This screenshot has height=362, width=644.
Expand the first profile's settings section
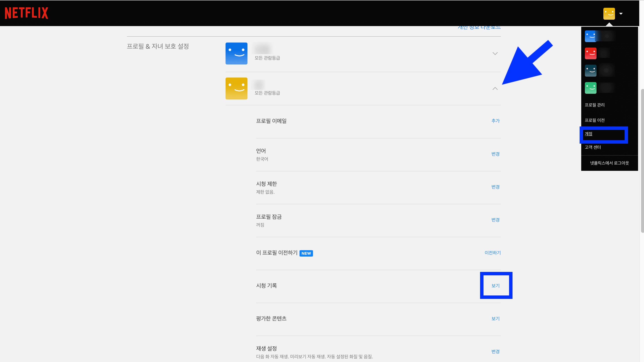pos(495,53)
